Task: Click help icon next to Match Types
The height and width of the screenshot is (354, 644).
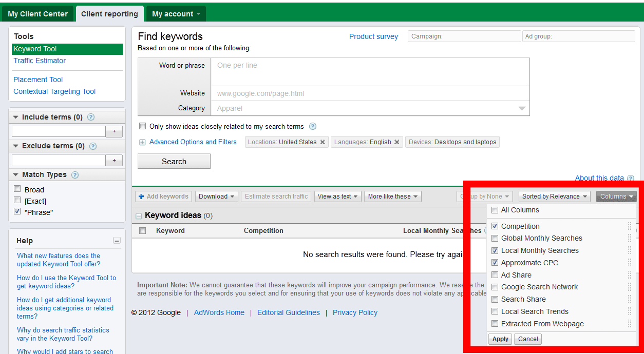Action: 75,174
